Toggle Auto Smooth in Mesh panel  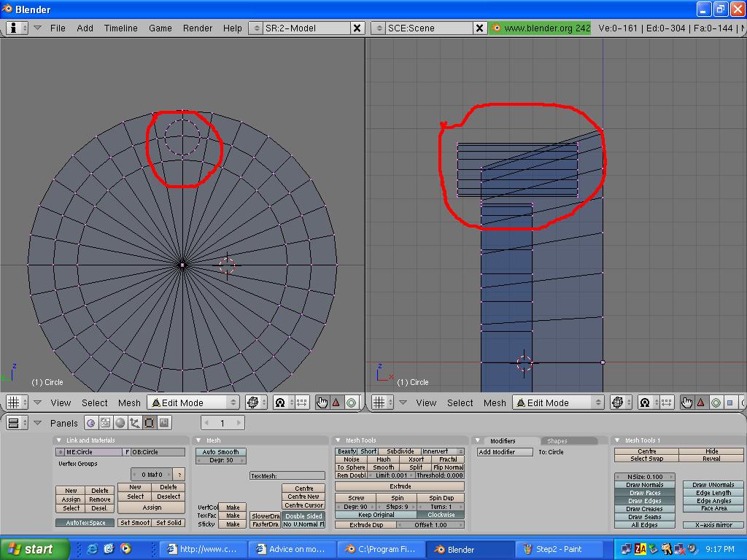[220, 452]
